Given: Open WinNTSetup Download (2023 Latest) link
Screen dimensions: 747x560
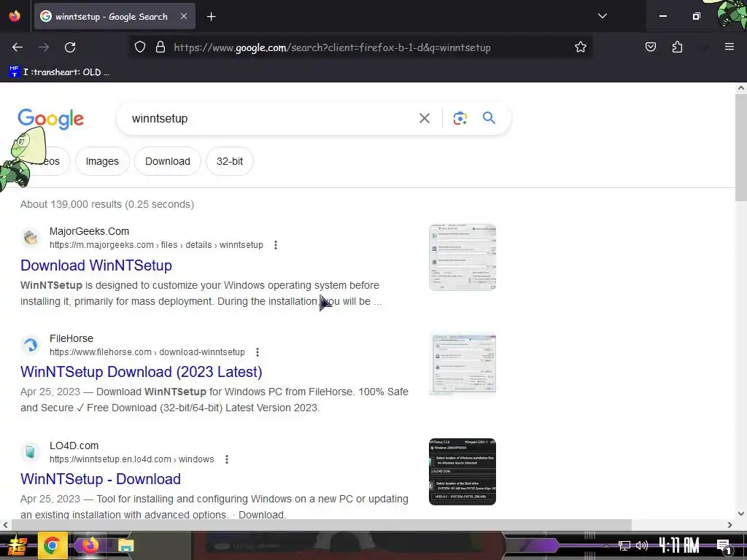Looking at the screenshot, I should 141,372.
